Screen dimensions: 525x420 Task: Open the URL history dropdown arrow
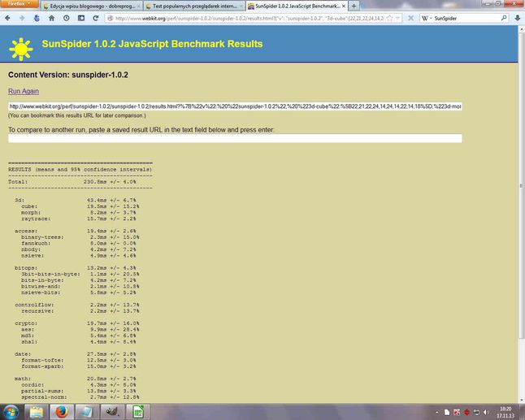coord(397,19)
